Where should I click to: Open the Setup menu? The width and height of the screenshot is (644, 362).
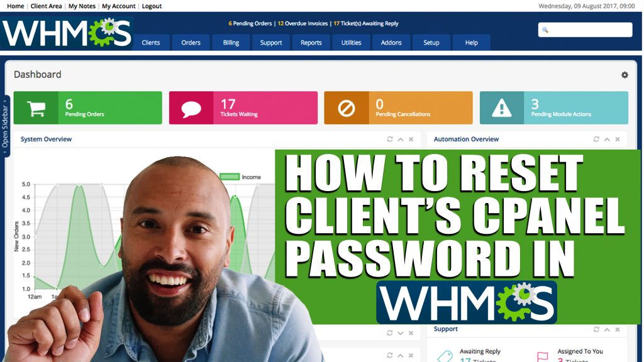pyautogui.click(x=431, y=43)
